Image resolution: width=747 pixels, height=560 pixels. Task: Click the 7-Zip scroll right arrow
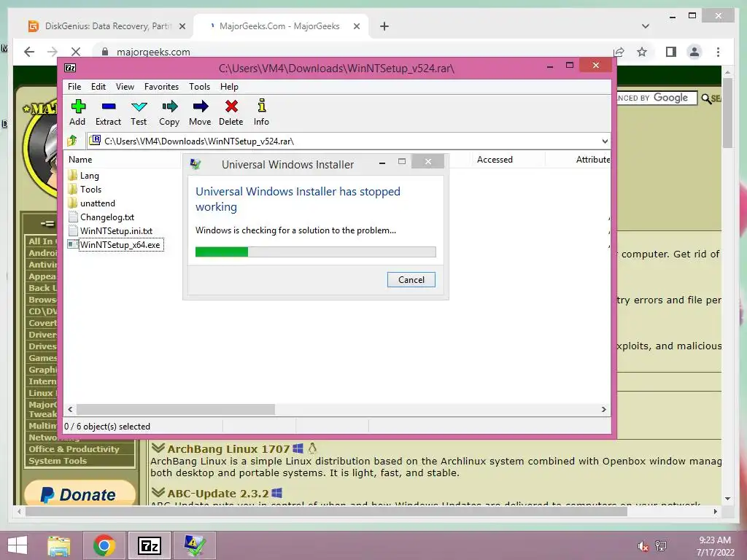pos(603,410)
